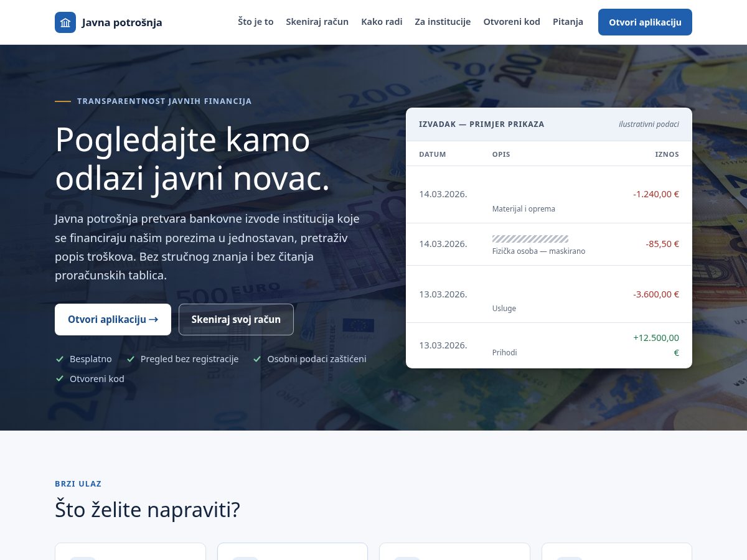
Task: Click the IZVADAK — PRIMJER PRIKAZA heading
Action: pos(482,124)
